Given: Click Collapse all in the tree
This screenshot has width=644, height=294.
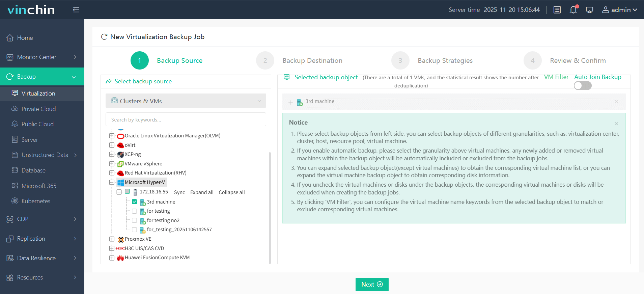Looking at the screenshot, I should point(232,192).
